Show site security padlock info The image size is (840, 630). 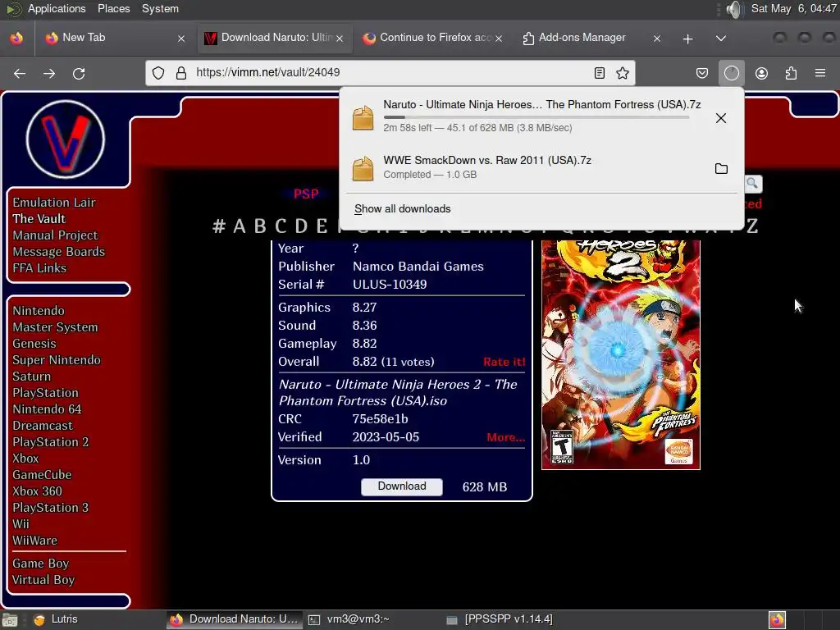[181, 73]
